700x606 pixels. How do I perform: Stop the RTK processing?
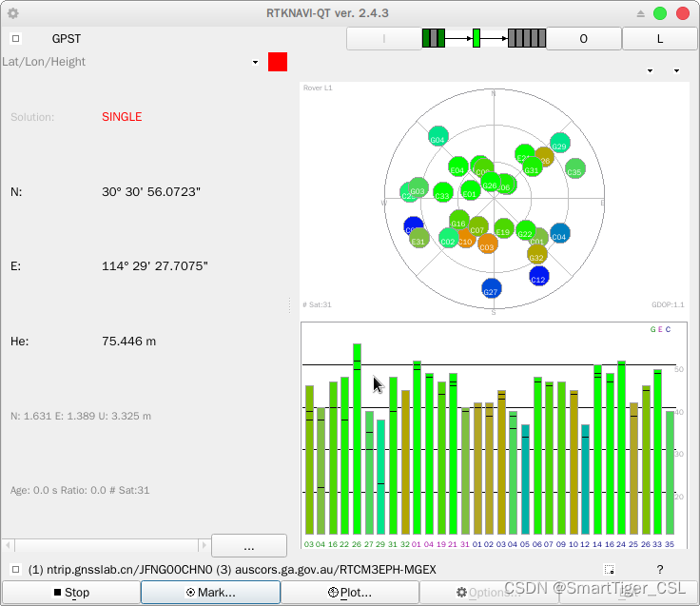[x=71, y=592]
